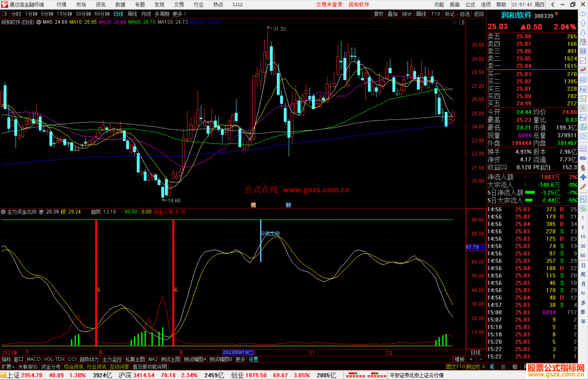
Task: Select the pencil drawing tool icon
Action: point(583,187)
